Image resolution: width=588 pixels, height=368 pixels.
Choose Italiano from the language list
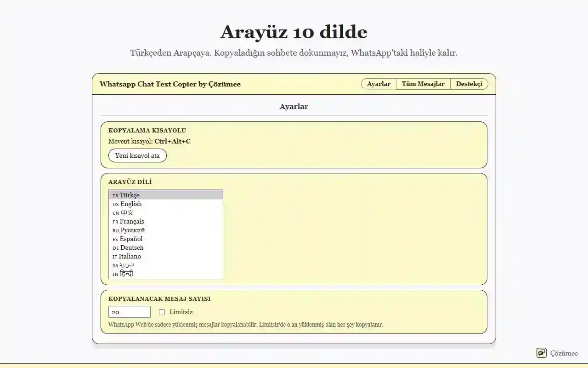tap(166, 256)
